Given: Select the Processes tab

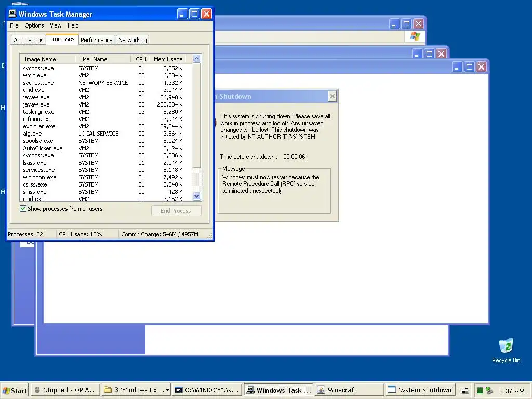Looking at the screenshot, I should pyautogui.click(x=62, y=39).
